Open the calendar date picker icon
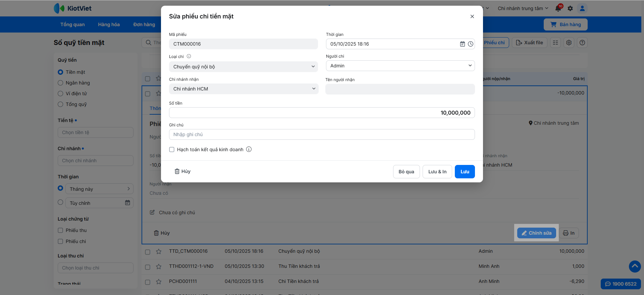This screenshot has width=644, height=295. tap(462, 44)
